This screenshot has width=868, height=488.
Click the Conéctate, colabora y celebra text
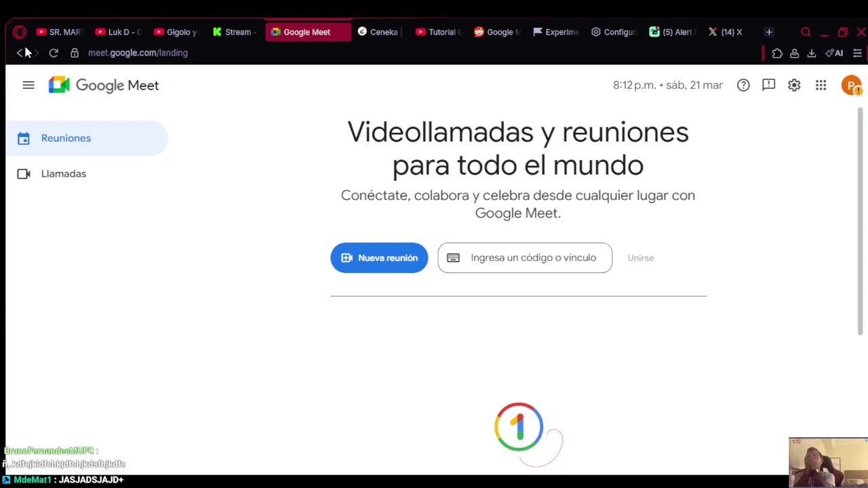pos(518,204)
